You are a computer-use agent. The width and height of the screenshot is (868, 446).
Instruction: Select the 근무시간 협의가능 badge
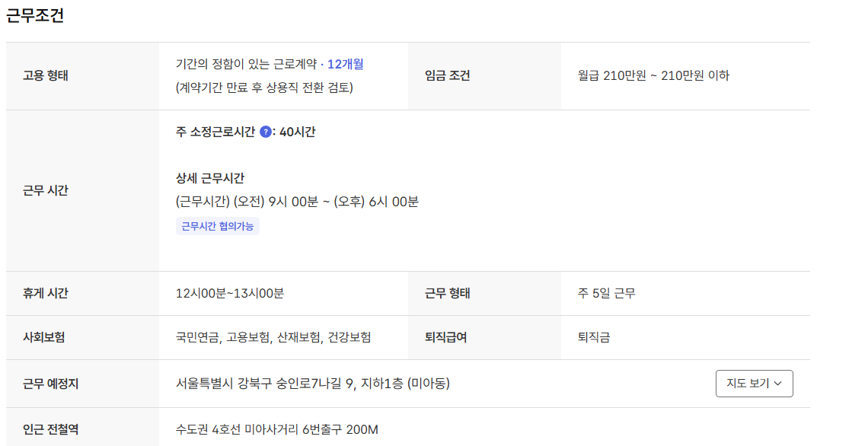218,225
